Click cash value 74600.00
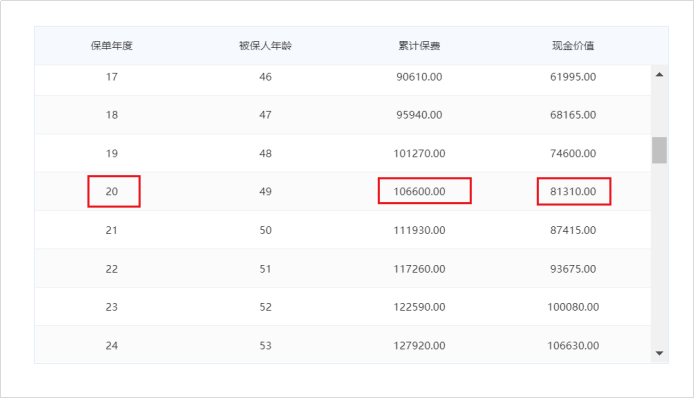Screen dimensions: 694x399 (x=573, y=154)
